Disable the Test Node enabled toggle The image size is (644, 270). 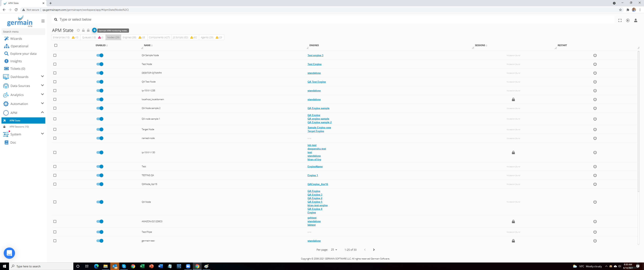click(100, 64)
